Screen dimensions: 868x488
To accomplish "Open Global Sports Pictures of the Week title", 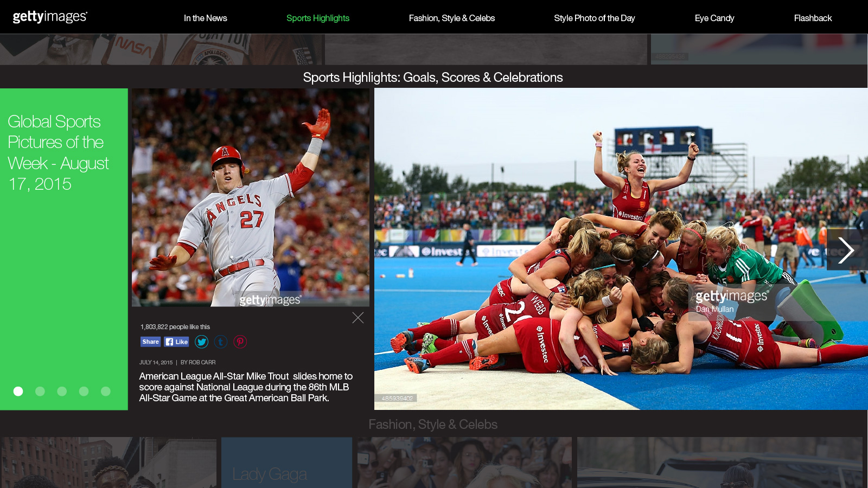I will tap(59, 152).
